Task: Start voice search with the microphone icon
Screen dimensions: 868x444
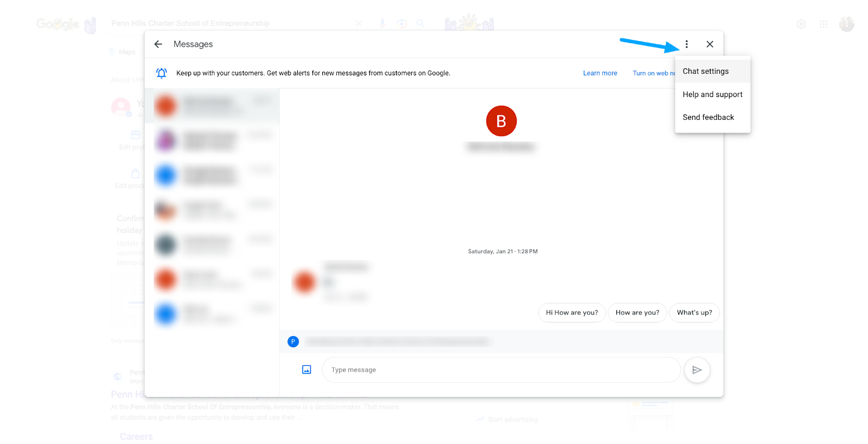Action: (x=382, y=23)
